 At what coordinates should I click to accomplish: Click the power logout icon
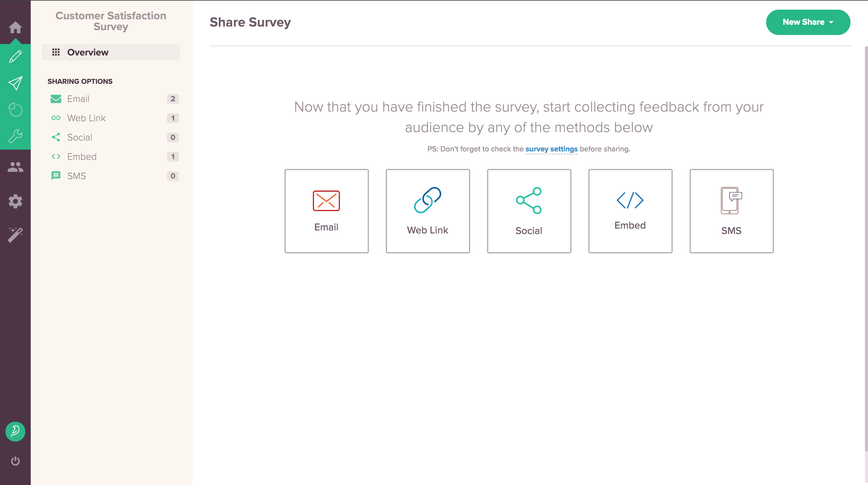pos(15,461)
